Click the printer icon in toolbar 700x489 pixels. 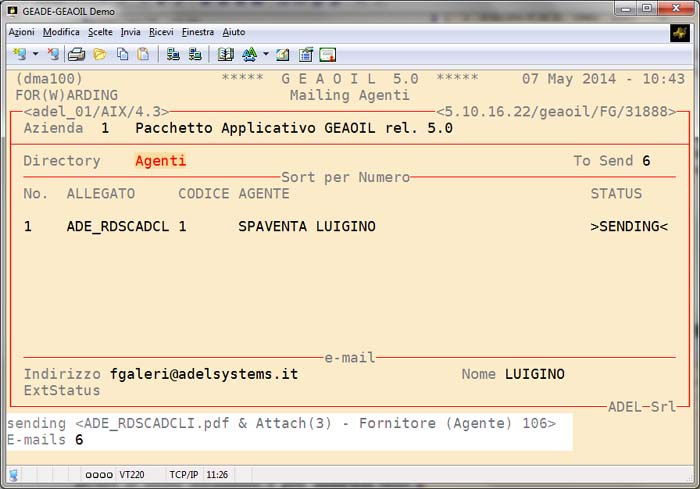coord(76,54)
